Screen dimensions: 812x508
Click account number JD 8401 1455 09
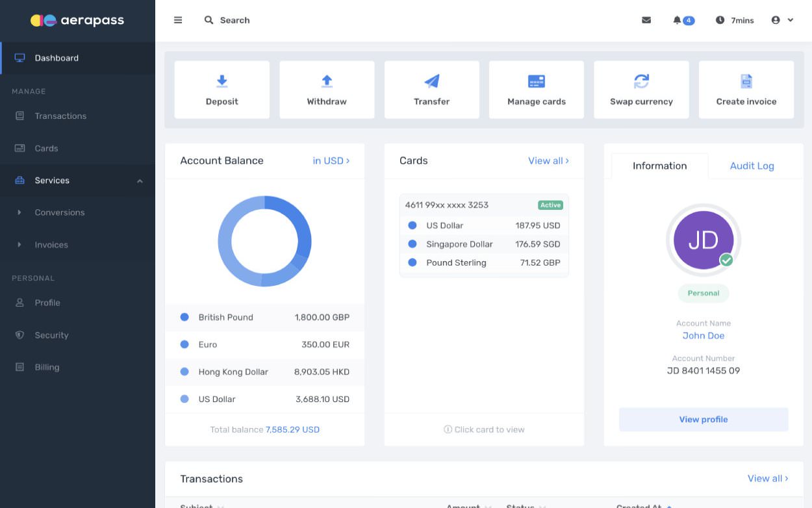pyautogui.click(x=704, y=370)
